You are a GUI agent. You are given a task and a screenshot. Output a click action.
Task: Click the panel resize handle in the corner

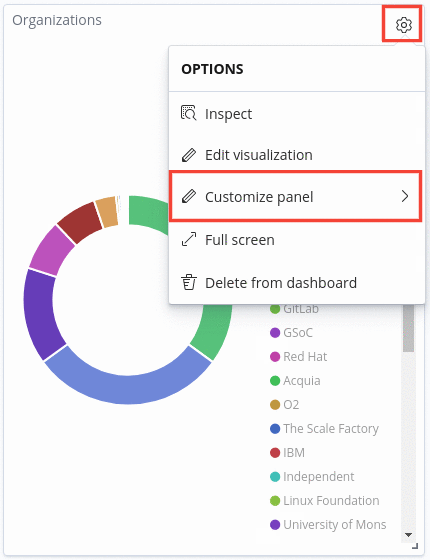coord(415,546)
